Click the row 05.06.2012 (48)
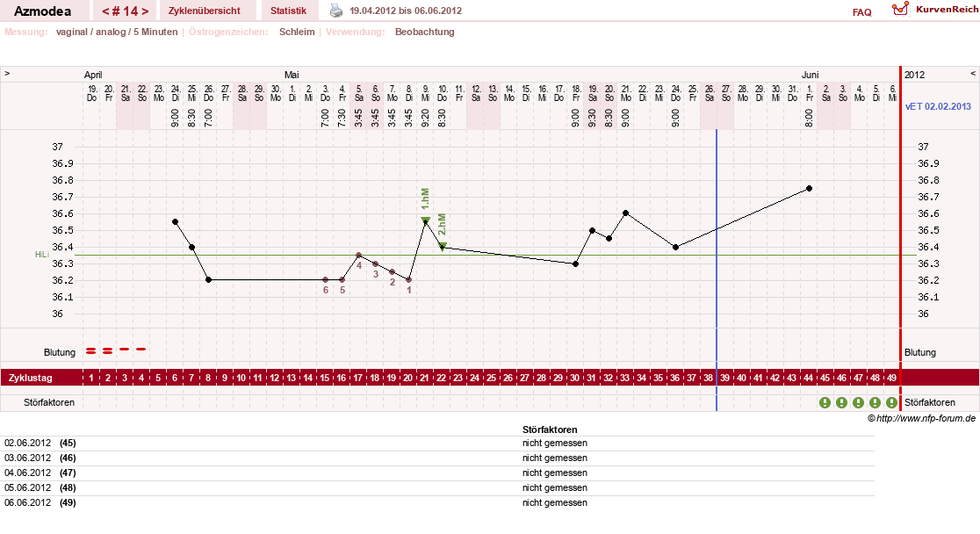 point(437,488)
